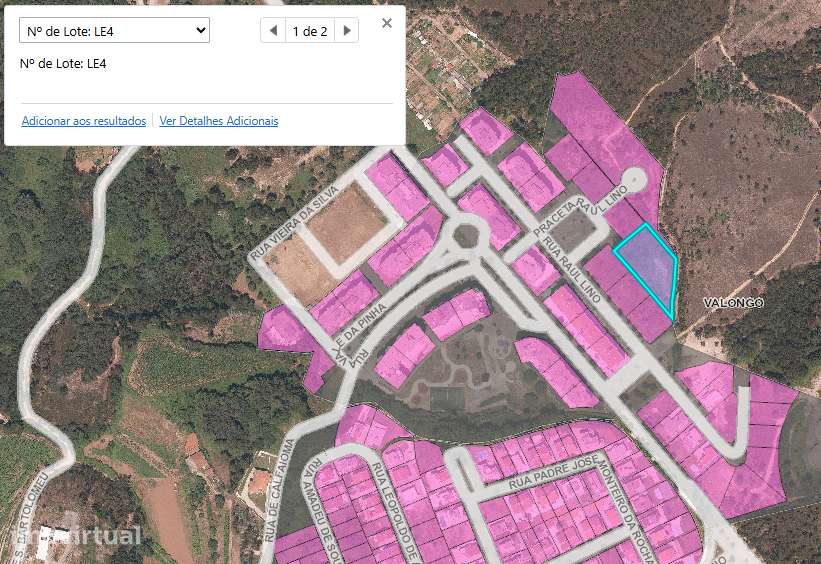Open the Nº de Lote dropdown

[114, 30]
